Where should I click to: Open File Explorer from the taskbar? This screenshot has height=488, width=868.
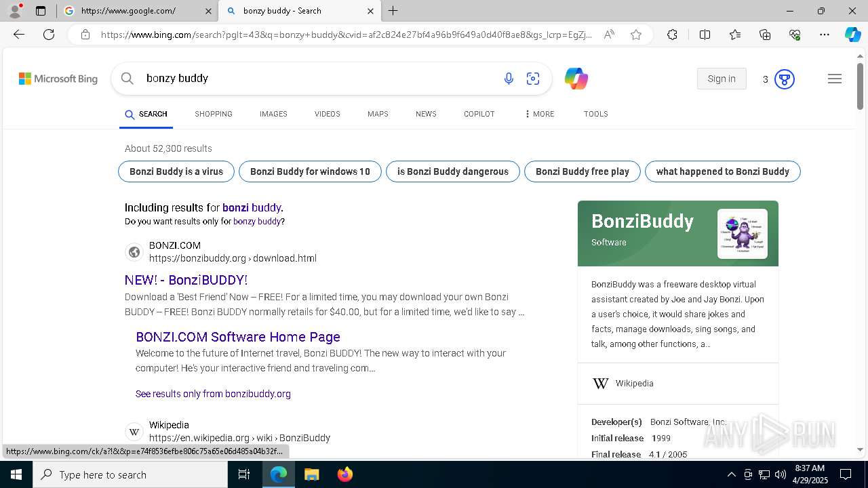coord(311,474)
